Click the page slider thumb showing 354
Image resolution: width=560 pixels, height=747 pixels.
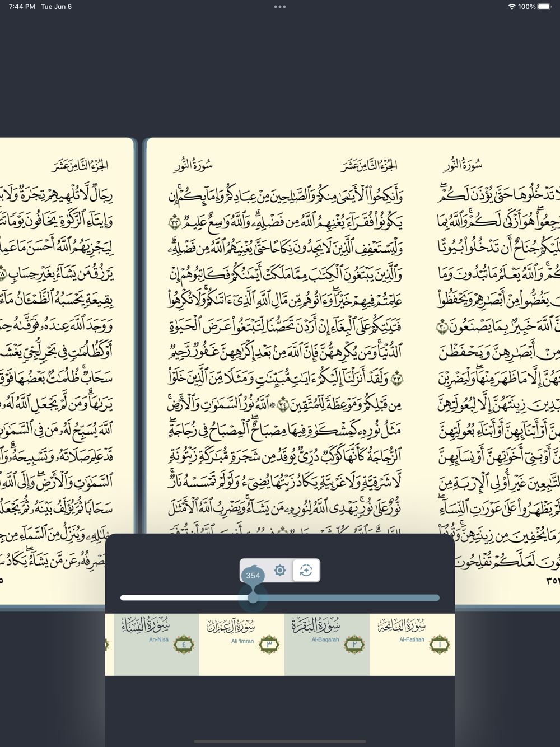pos(253,597)
